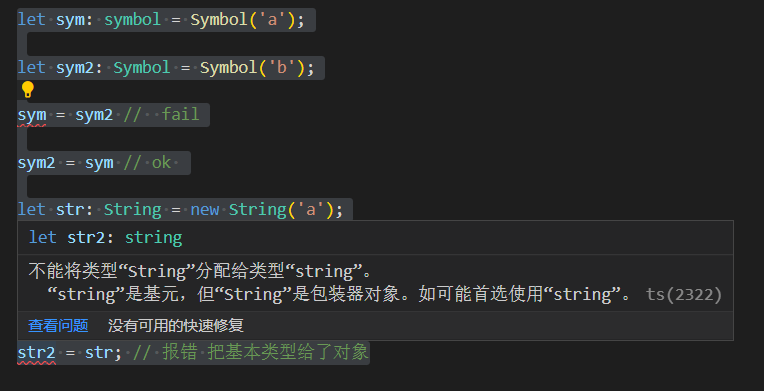Viewport: 764px width, 391px height.
Task: Click the ts(2322) error code
Action: [684, 294]
